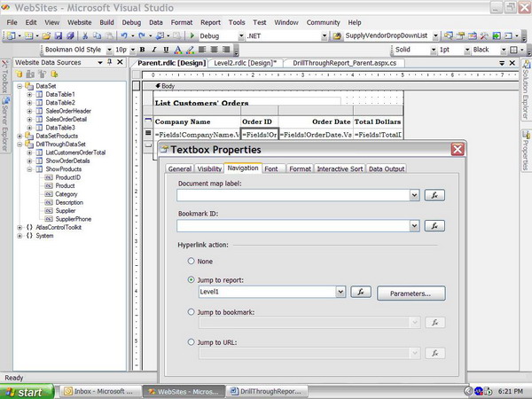Switch to Inbox - Microsoft taskbar item
Image resolution: width=532 pixels, height=399 pixels.
(101, 391)
